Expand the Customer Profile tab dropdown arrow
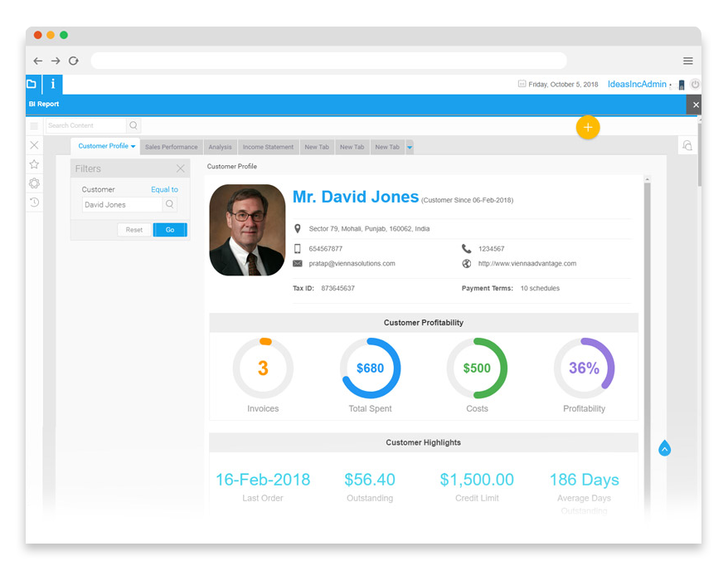Viewport: 728px width, 561px height. (x=133, y=145)
